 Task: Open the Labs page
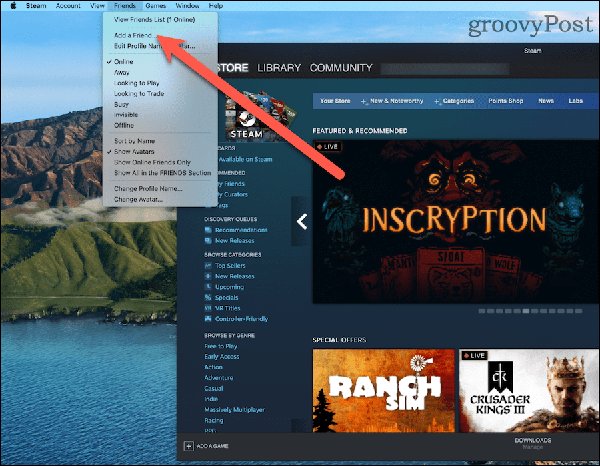pos(576,101)
